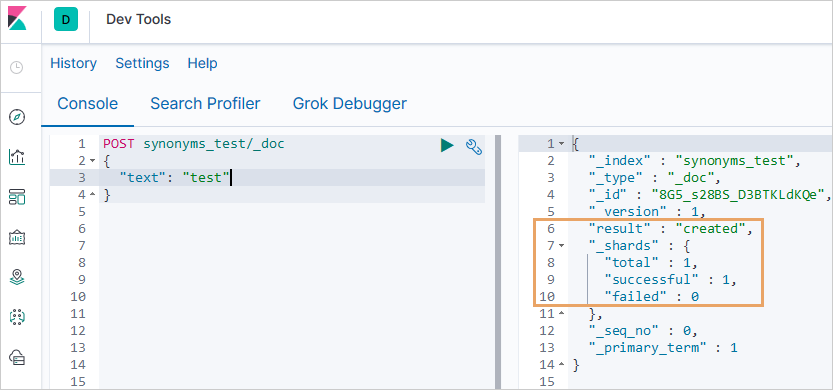This screenshot has height=390, width=833.
Task: Click the "failed" : 0 line
Action: tap(651, 296)
